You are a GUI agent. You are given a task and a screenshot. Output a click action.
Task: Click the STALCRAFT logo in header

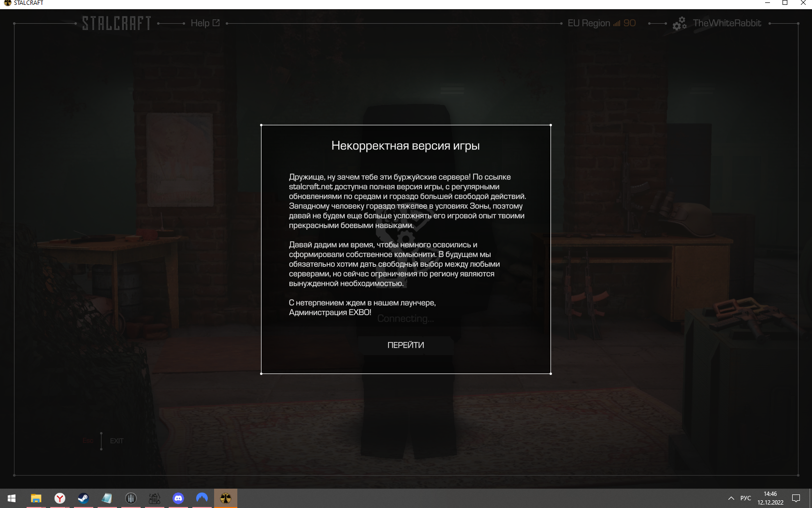(x=116, y=23)
